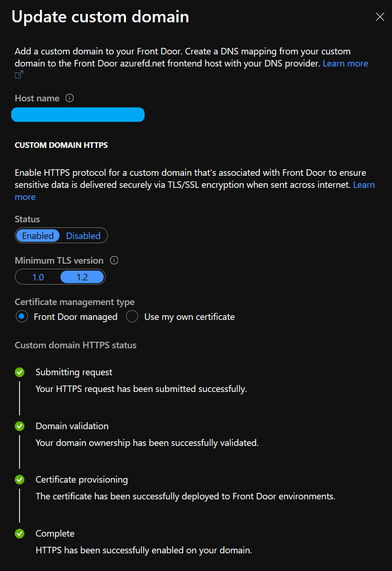This screenshot has width=392, height=571.
Task: Click the Domain validation green checkmark
Action: click(20, 426)
